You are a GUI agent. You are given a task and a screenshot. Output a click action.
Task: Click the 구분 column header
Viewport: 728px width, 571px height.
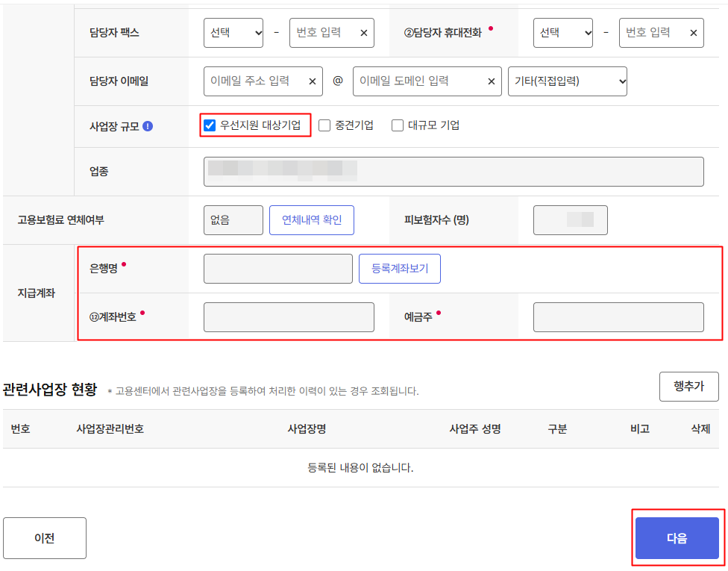557,429
